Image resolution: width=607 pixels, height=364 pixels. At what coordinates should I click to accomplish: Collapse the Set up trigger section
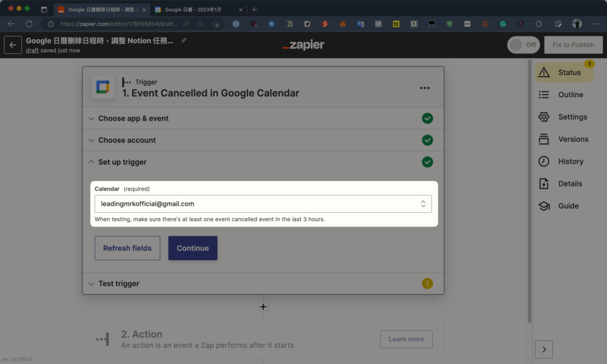coord(263,162)
